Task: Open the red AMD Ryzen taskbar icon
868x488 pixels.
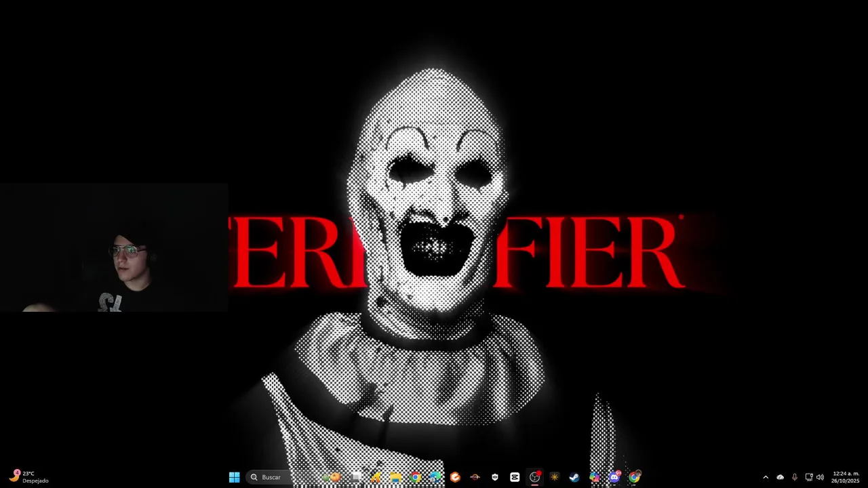Action: (x=475, y=477)
